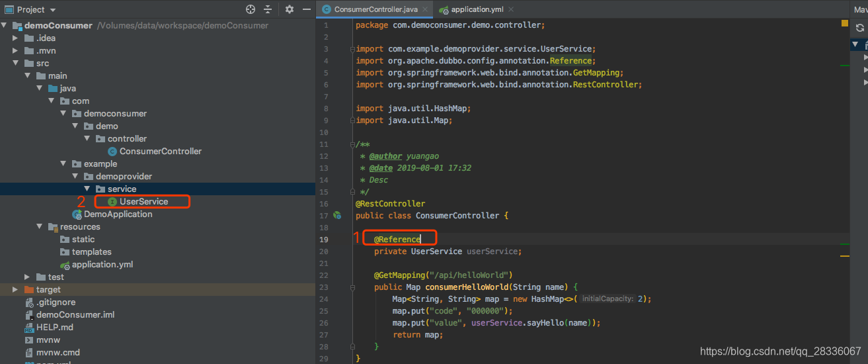Select DemoApplication in project tree

pyautogui.click(x=118, y=214)
